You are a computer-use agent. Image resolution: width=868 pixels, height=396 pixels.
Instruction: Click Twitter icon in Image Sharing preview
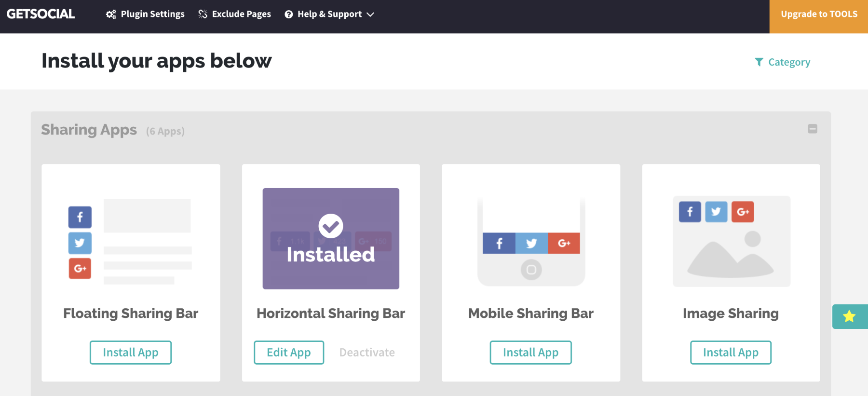(716, 212)
